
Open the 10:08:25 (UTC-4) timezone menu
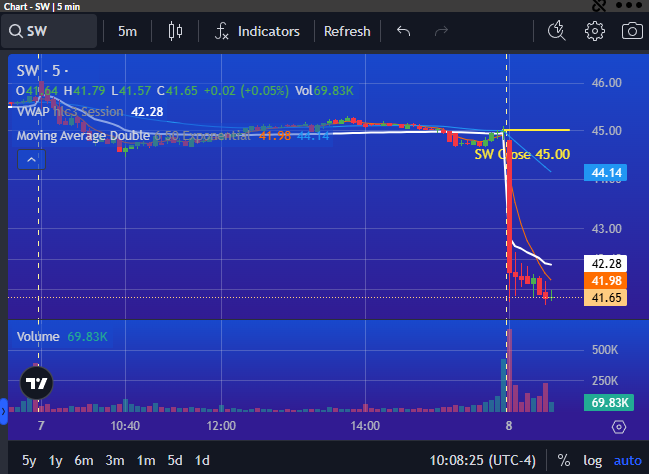coord(483,460)
